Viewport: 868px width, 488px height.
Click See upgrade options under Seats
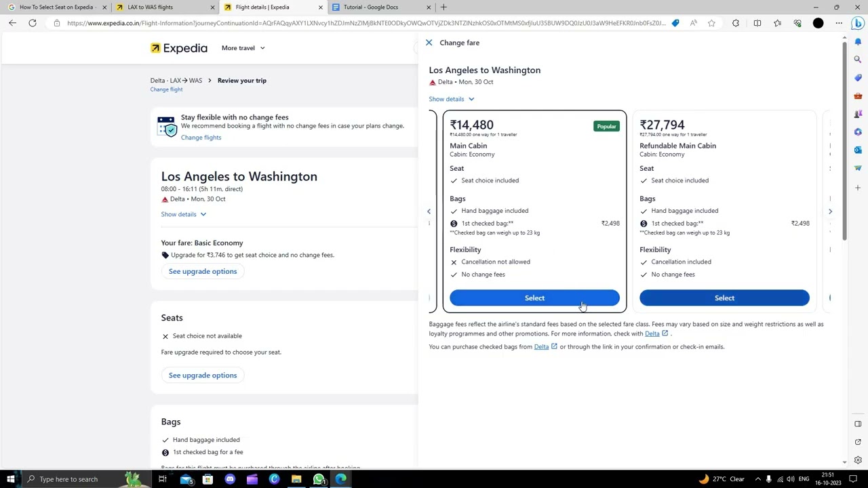[203, 375]
